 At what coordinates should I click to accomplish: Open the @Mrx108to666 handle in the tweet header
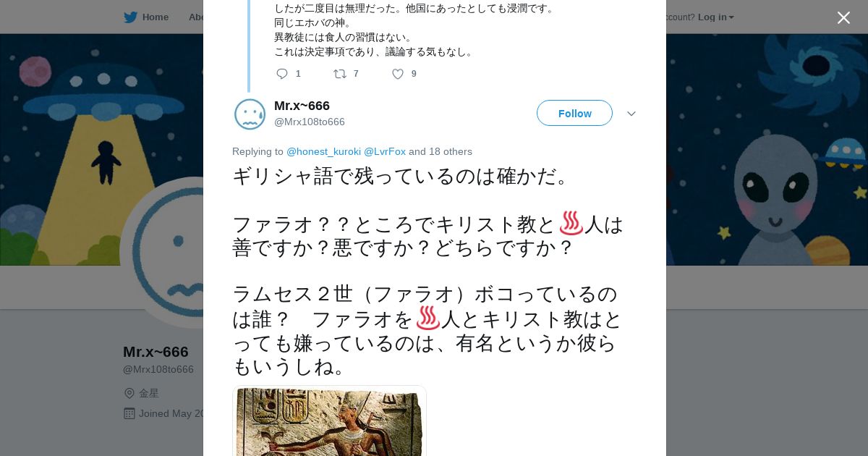pyautogui.click(x=310, y=122)
